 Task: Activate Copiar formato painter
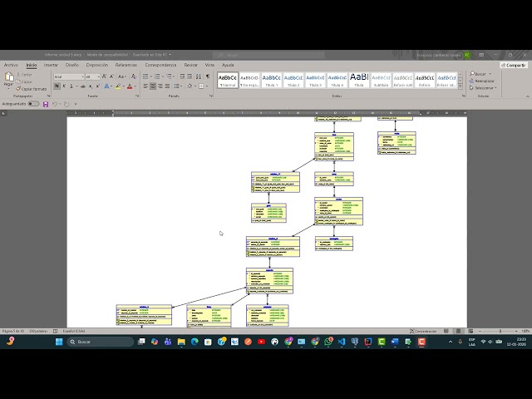pos(32,89)
